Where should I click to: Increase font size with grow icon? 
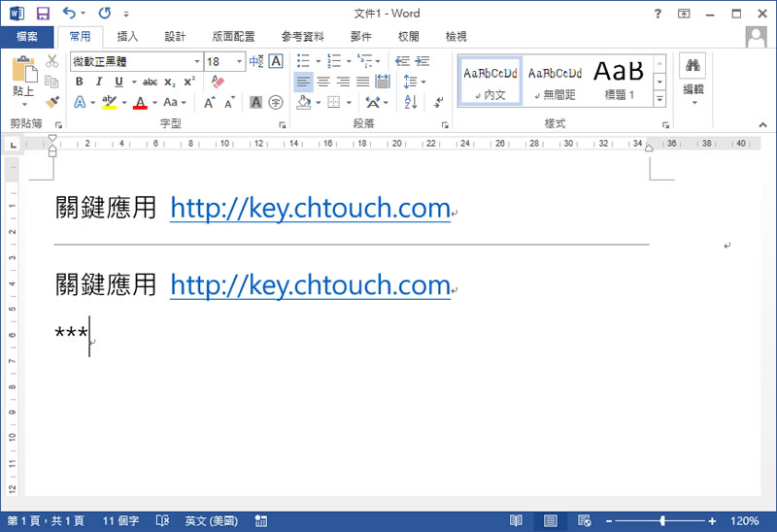210,103
